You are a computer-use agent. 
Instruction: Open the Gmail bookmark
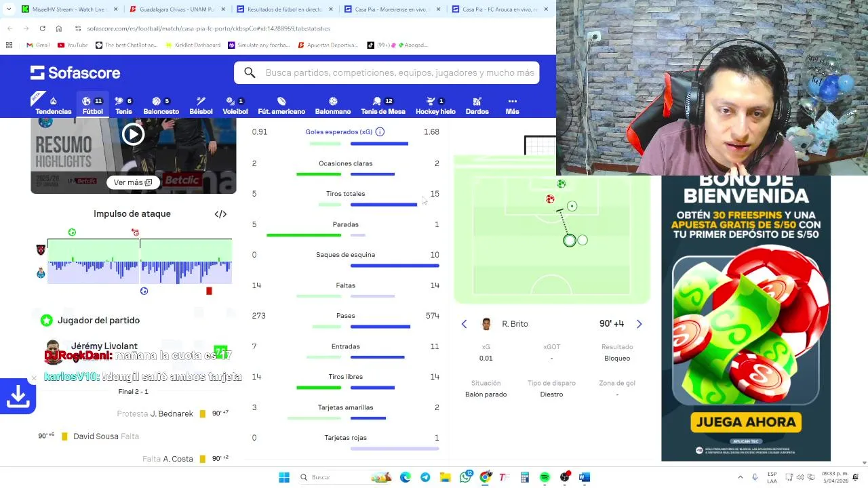[x=38, y=45]
